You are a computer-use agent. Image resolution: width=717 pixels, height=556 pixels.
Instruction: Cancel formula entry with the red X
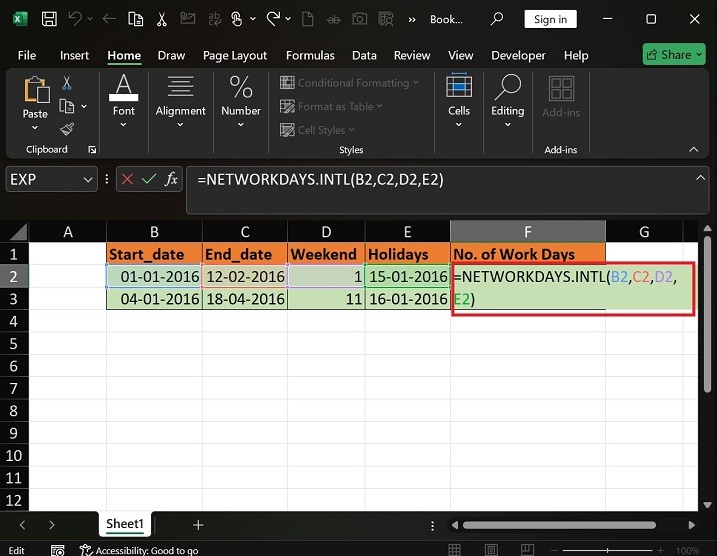coord(127,179)
